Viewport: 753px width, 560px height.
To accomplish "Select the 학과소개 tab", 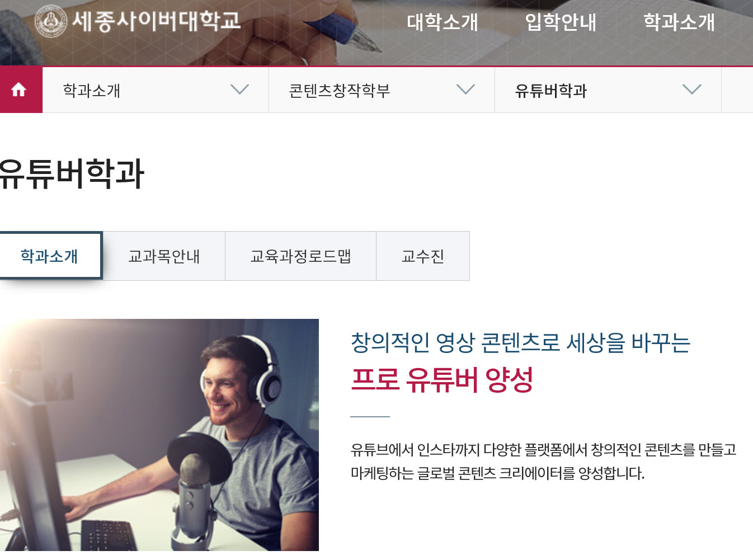I will (50, 256).
